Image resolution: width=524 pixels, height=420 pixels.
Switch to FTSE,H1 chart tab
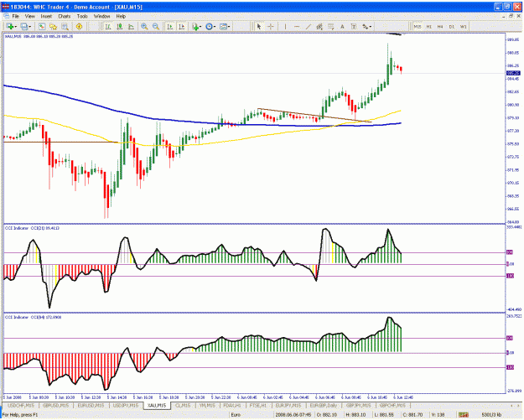[257, 405]
